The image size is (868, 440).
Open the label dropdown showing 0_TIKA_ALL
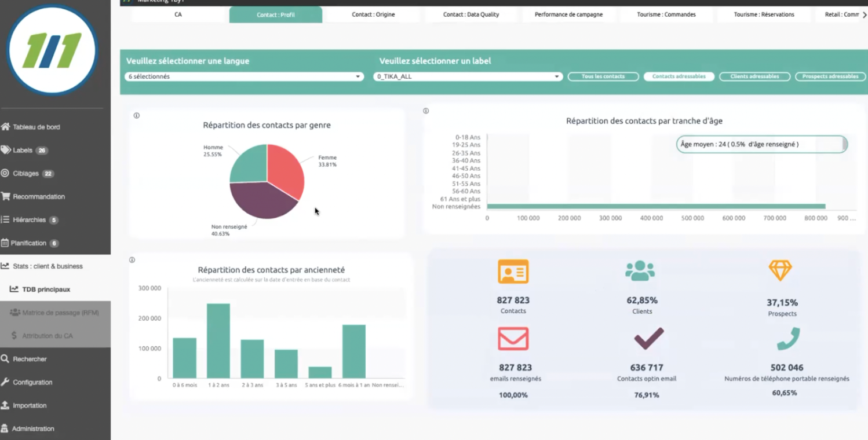tap(468, 76)
